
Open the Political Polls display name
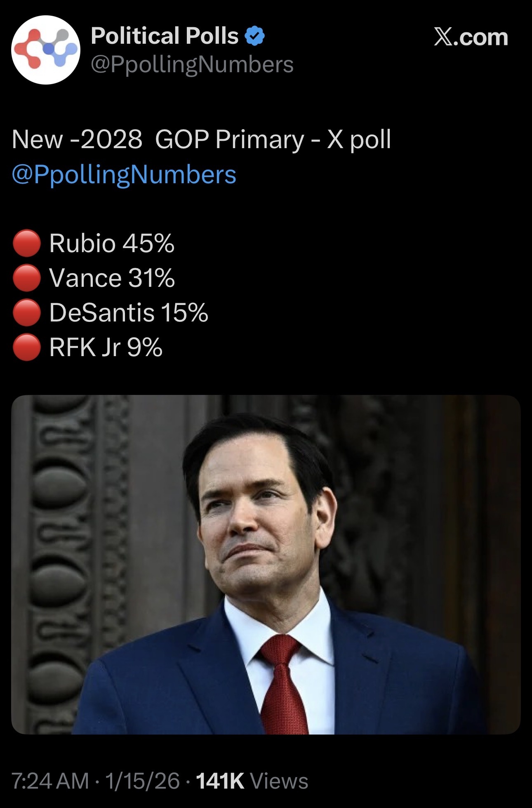coord(165,36)
